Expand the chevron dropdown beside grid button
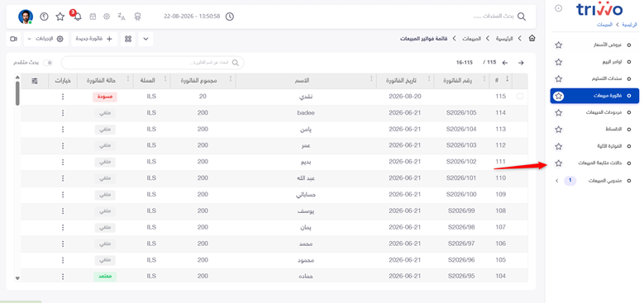The height and width of the screenshot is (303, 644). click(145, 39)
